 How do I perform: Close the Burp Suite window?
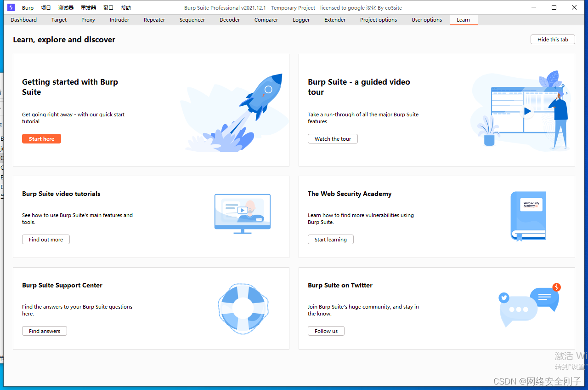(574, 7)
